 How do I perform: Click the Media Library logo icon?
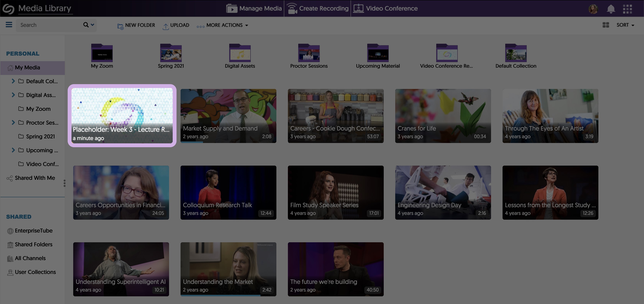8,9
